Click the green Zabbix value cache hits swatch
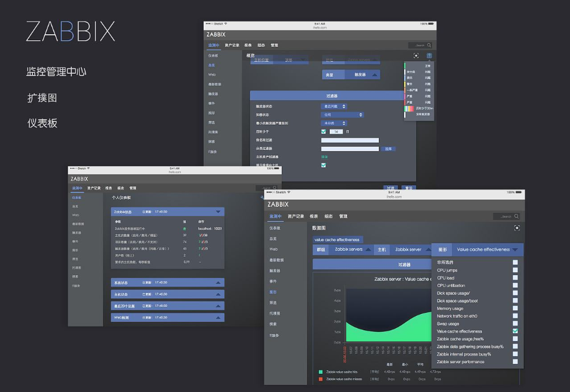The width and height of the screenshot is (570, 392). [x=321, y=372]
